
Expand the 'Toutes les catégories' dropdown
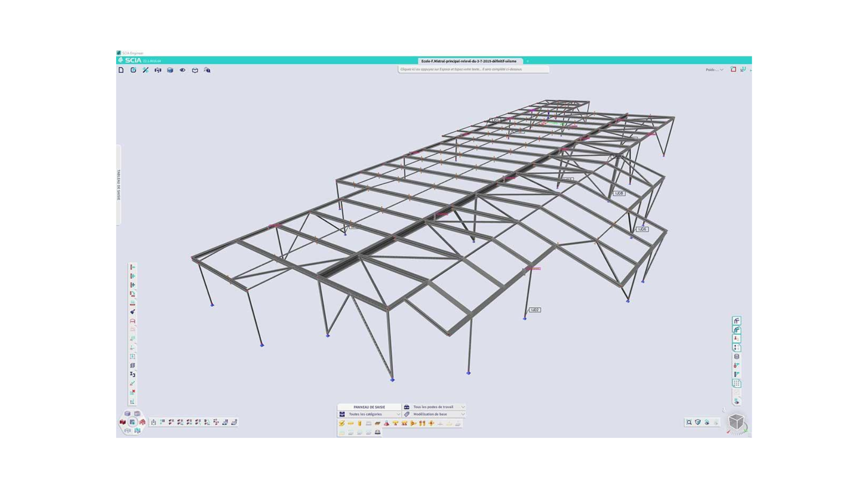(370, 414)
